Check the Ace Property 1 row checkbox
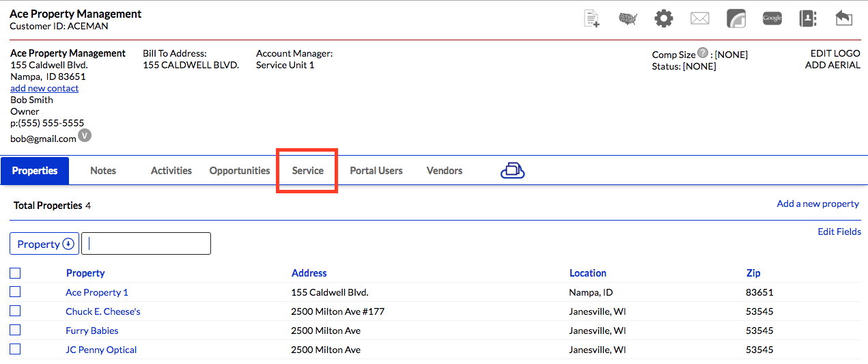 pos(15,292)
